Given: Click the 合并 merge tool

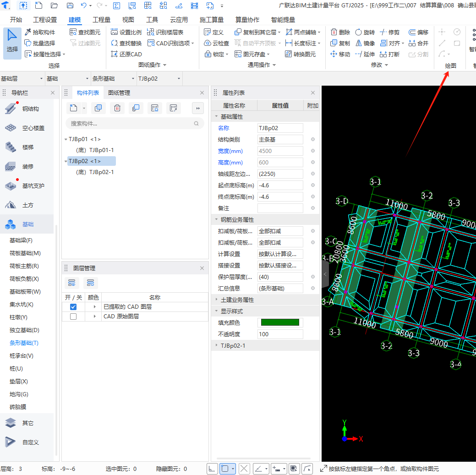Looking at the screenshot, I should pyautogui.click(x=419, y=43).
